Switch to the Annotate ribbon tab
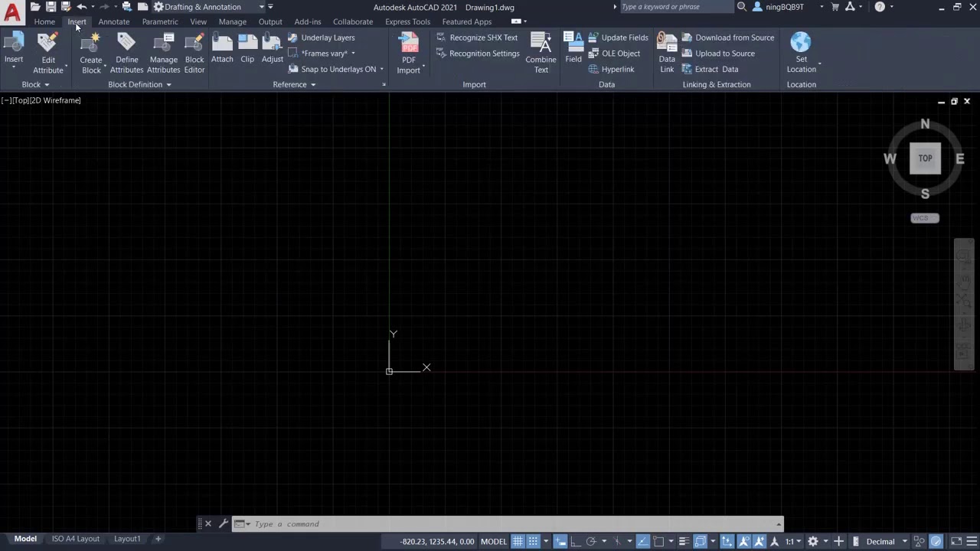Viewport: 980px width, 551px height. point(114,21)
